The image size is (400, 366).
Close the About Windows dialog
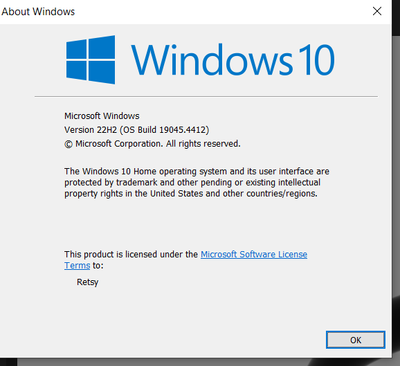point(377,11)
